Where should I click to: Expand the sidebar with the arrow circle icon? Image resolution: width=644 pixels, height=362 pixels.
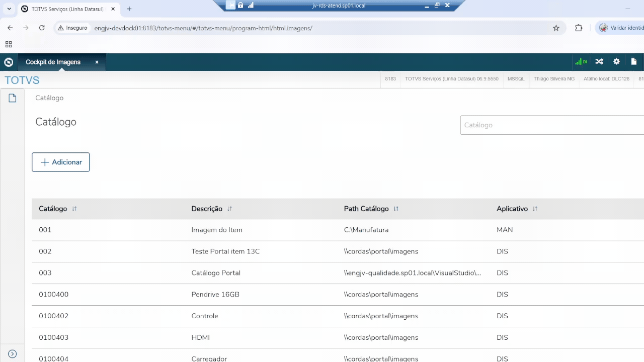tap(13, 354)
